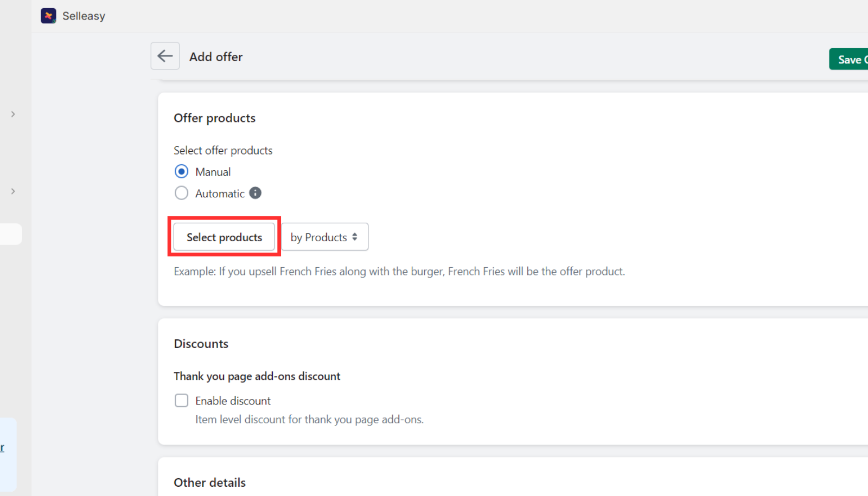Click the underlined link at bottom left
Image resolution: width=868 pixels, height=496 pixels.
point(3,447)
